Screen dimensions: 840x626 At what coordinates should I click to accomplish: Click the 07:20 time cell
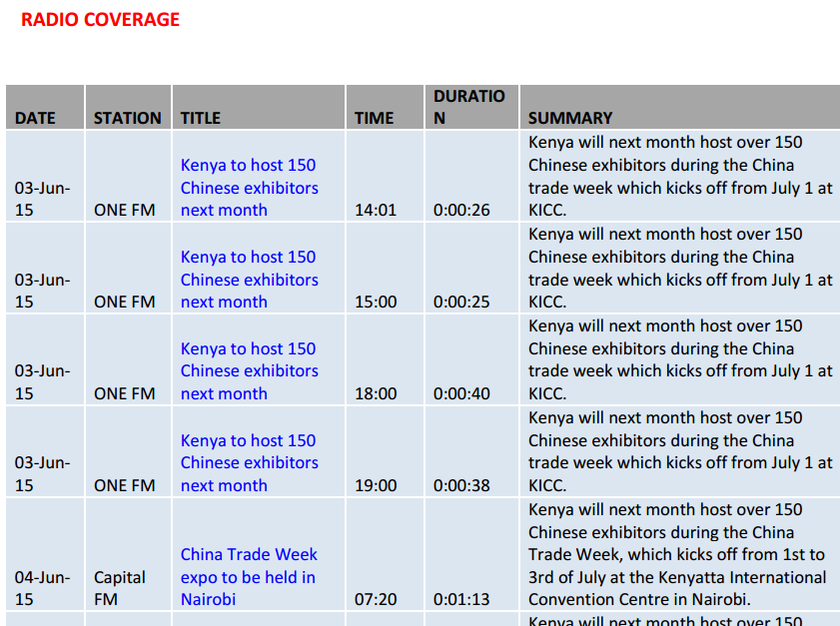pyautogui.click(x=375, y=600)
